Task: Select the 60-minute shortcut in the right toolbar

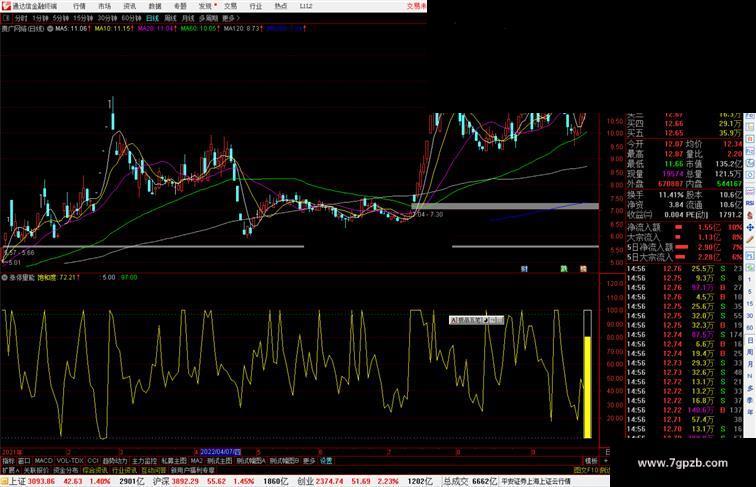Action: (x=750, y=328)
